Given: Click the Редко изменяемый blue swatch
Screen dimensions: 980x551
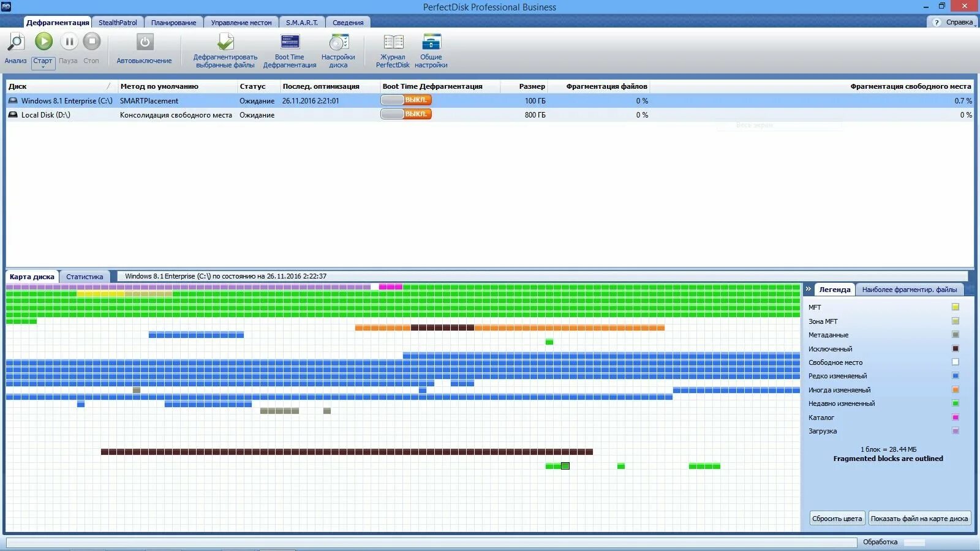Looking at the screenshot, I should tap(956, 376).
